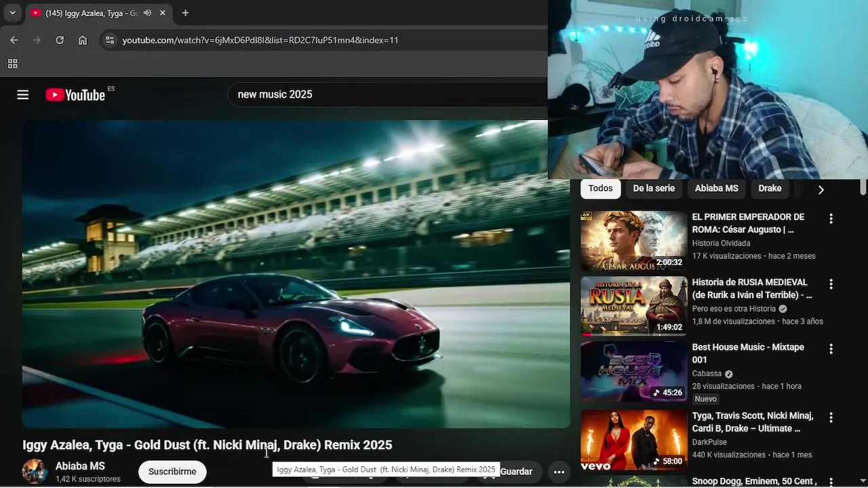868x488 pixels.
Task: Open the Abiaba MS channel name link
Action: tap(80, 466)
